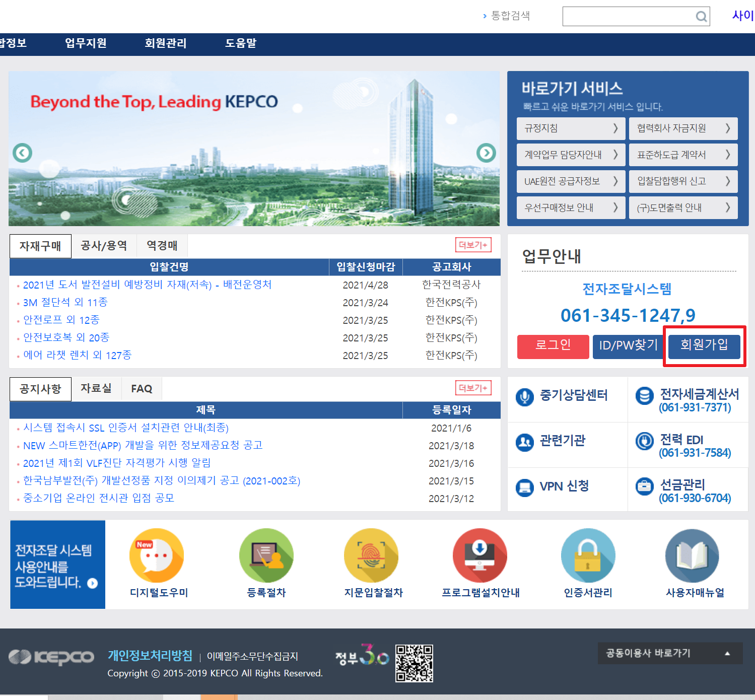
Task: Click the ID/PW찾기 button
Action: pyautogui.click(x=628, y=346)
